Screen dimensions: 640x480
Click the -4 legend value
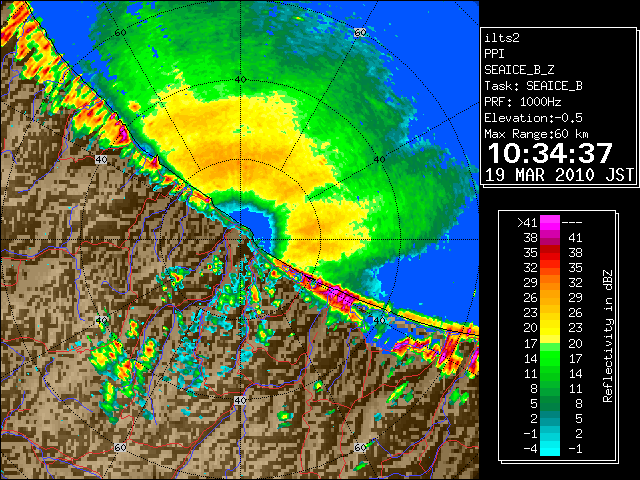coord(530,449)
